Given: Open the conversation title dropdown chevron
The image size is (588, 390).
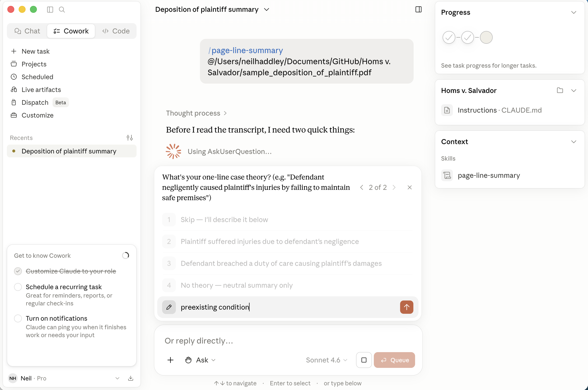Looking at the screenshot, I should pos(266,9).
